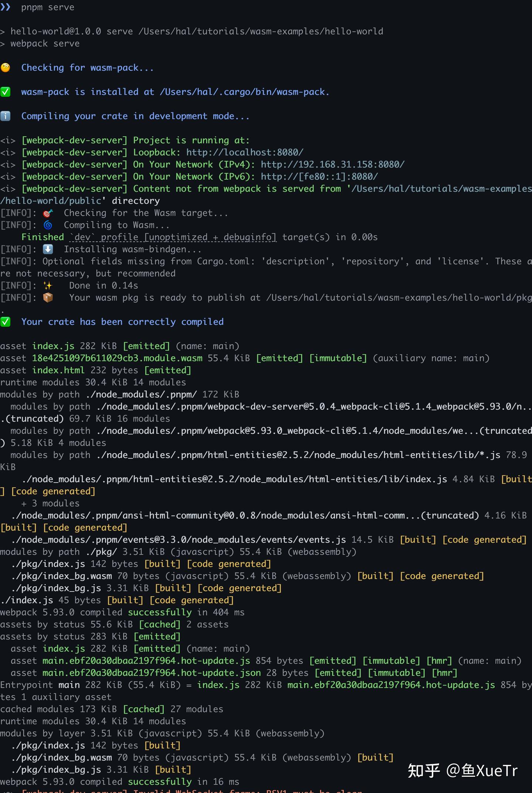Click the text "hello-world@1.0.0 serve"

(72, 31)
